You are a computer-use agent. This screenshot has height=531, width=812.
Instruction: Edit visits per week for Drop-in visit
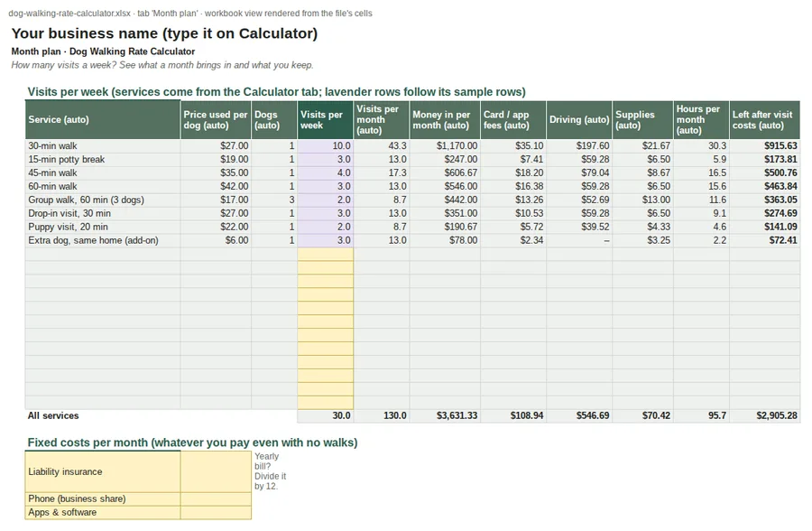(326, 214)
